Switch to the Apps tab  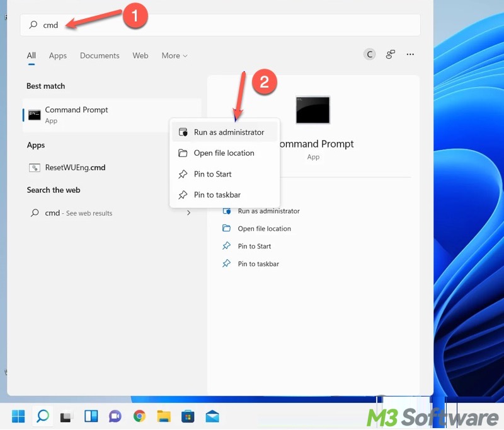[x=58, y=55]
